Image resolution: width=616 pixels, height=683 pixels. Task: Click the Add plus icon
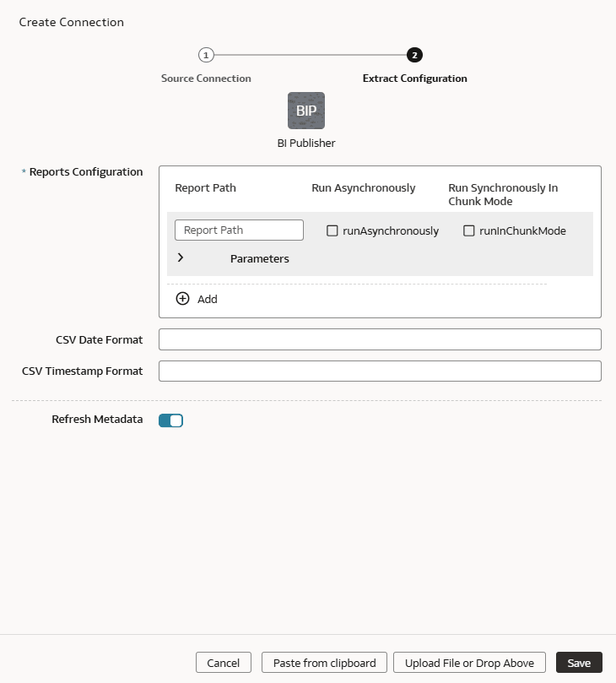point(182,298)
